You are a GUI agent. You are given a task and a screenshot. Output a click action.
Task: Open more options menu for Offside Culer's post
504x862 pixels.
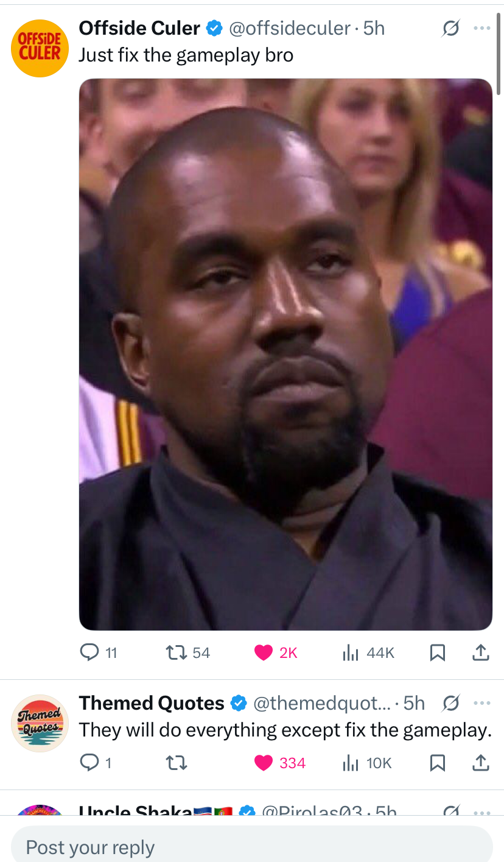coord(481,28)
